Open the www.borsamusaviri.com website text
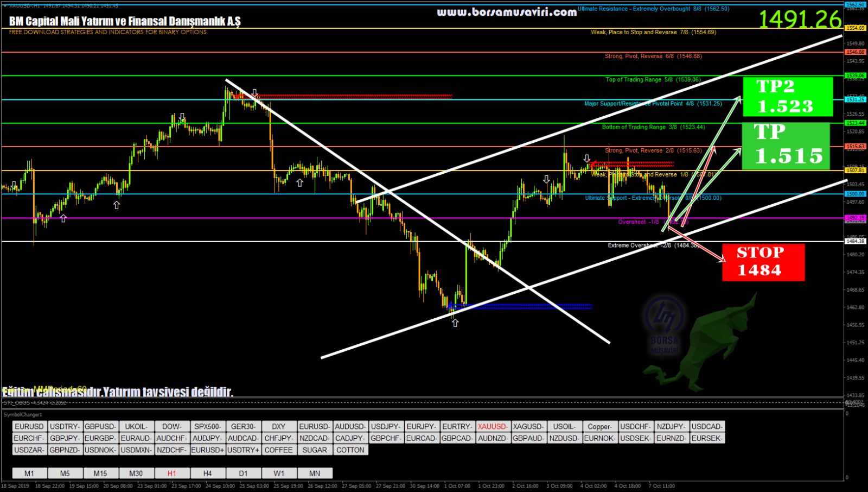868x492 pixels. (507, 12)
